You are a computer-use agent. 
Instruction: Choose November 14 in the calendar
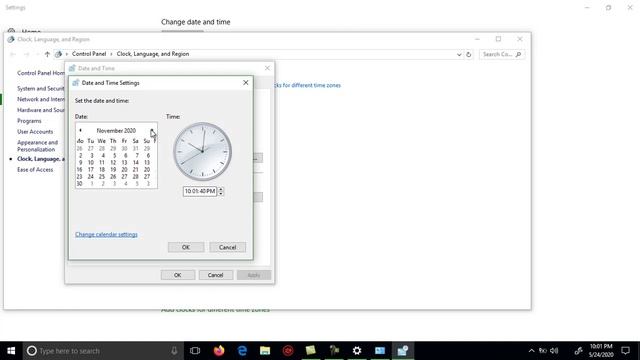[x=136, y=162]
